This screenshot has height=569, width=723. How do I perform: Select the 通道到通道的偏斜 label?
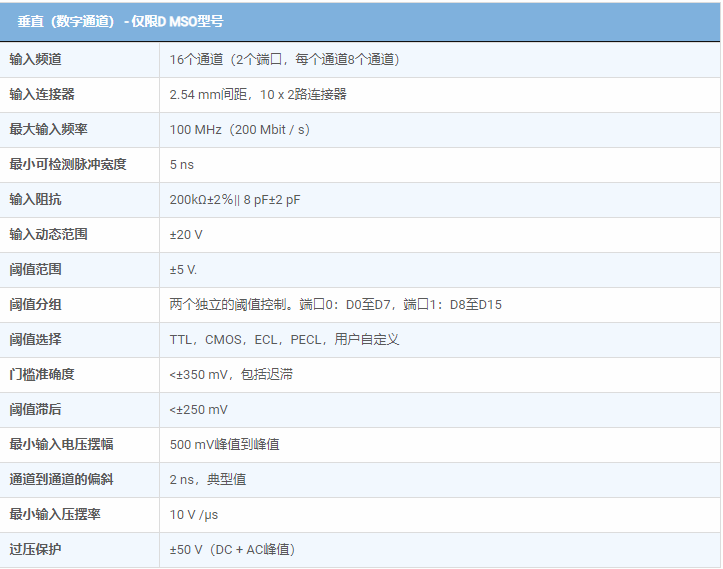[61, 479]
